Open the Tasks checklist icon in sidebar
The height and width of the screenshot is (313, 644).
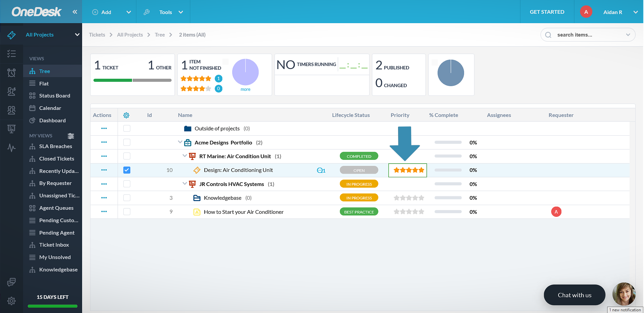point(11,54)
